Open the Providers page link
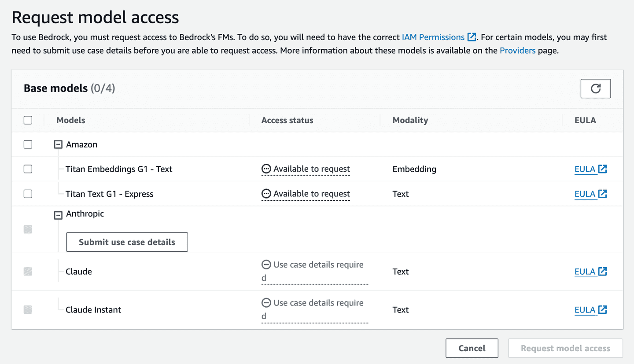Viewport: 634px width, 364px height. [x=518, y=50]
